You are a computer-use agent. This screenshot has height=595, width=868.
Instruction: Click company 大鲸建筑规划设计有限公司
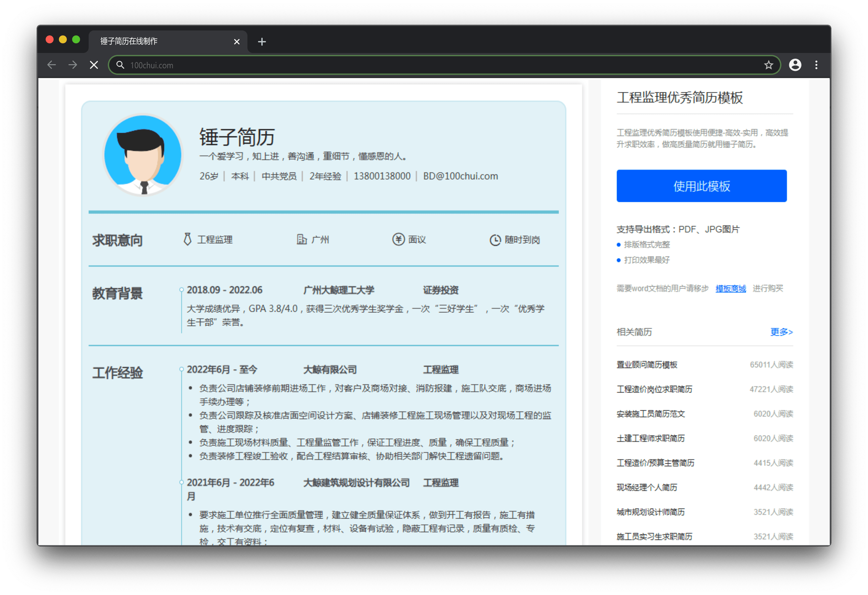point(356,482)
